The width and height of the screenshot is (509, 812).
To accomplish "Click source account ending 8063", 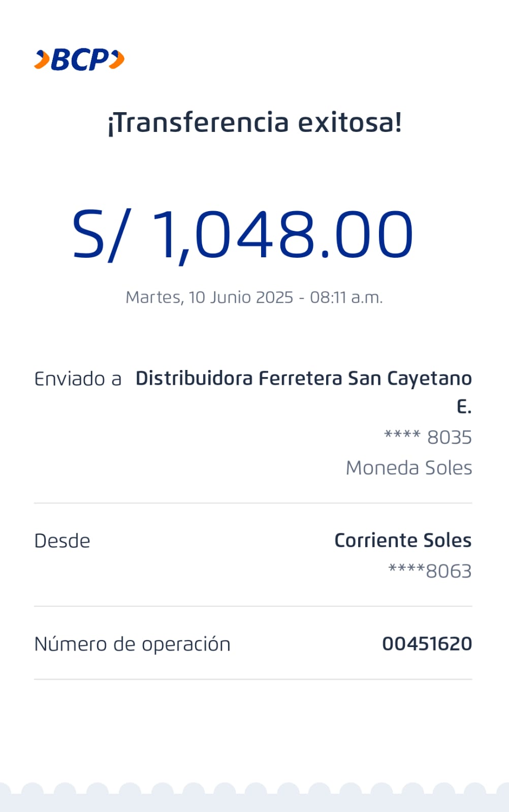I will click(430, 571).
